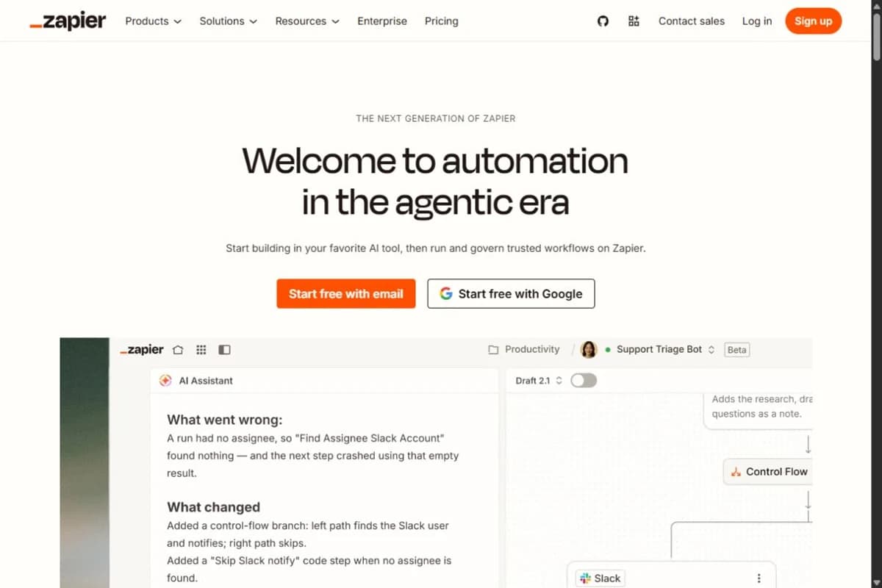The height and width of the screenshot is (588, 882).
Task: Click the Google logo on the signup button
Action: click(x=446, y=293)
